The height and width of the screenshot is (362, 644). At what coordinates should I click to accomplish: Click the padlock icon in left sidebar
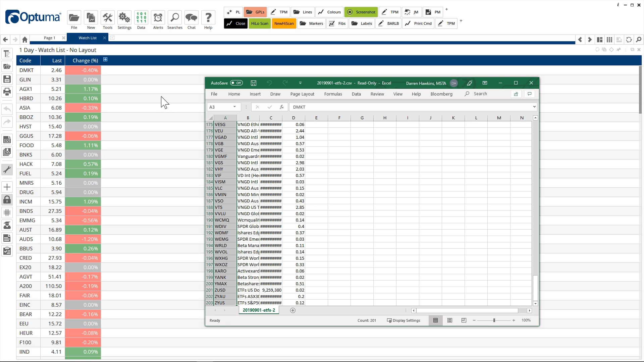(x=7, y=200)
